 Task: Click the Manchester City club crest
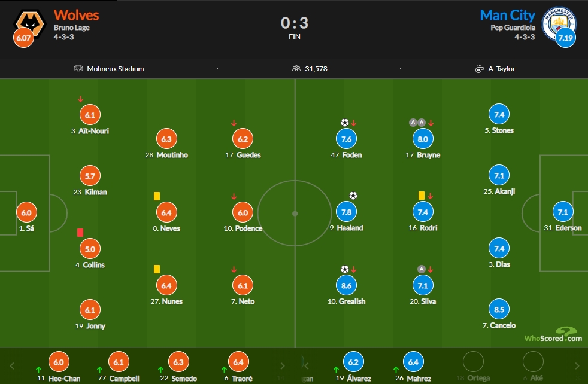pyautogui.click(x=559, y=23)
